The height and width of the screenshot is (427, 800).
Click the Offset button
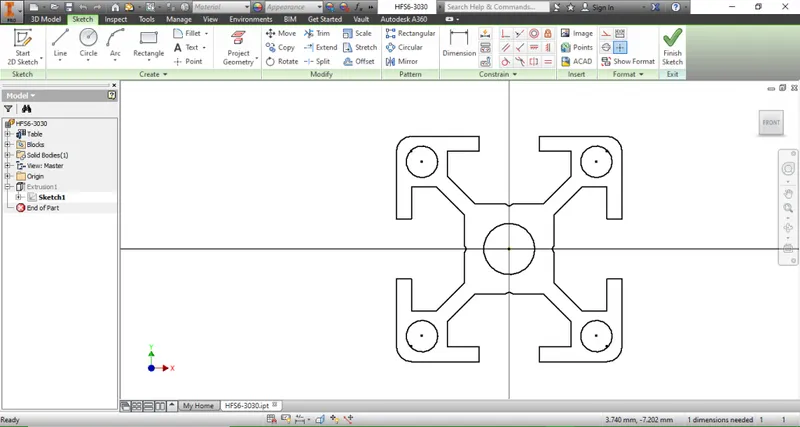[360, 61]
